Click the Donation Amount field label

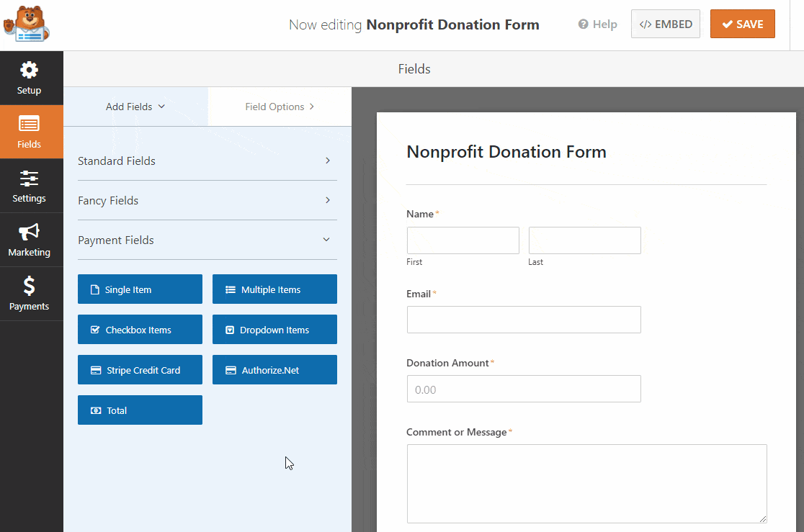click(447, 363)
